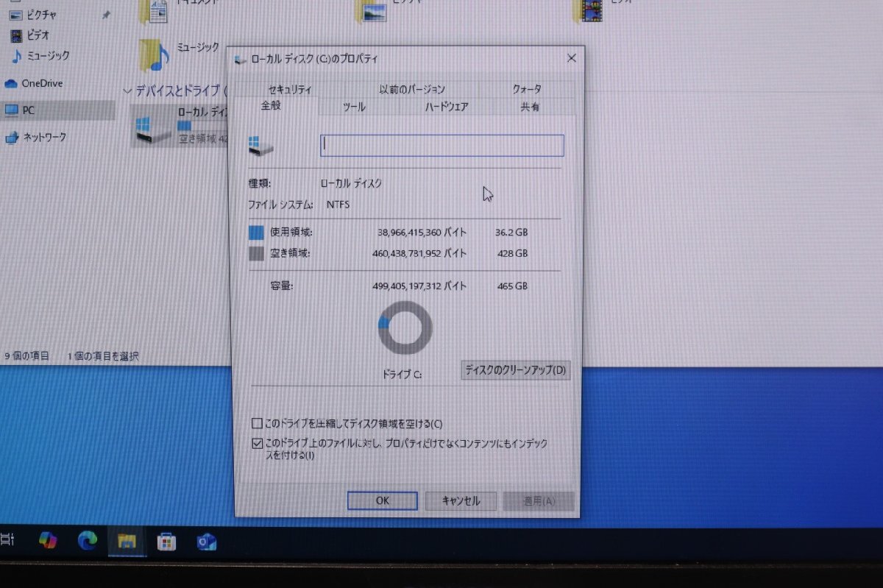
Task: Click the 使用領域 label
Action: 291,233
